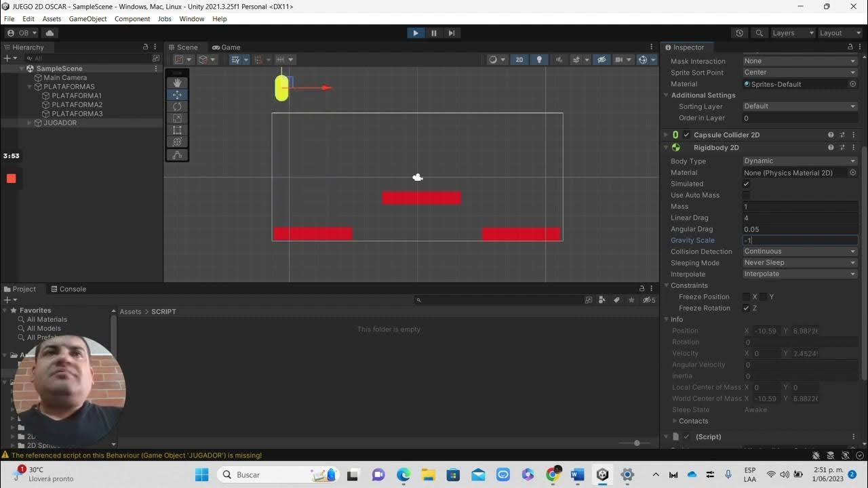The width and height of the screenshot is (868, 488).
Task: Enable Use Auto Mass checkbox
Action: (747, 195)
